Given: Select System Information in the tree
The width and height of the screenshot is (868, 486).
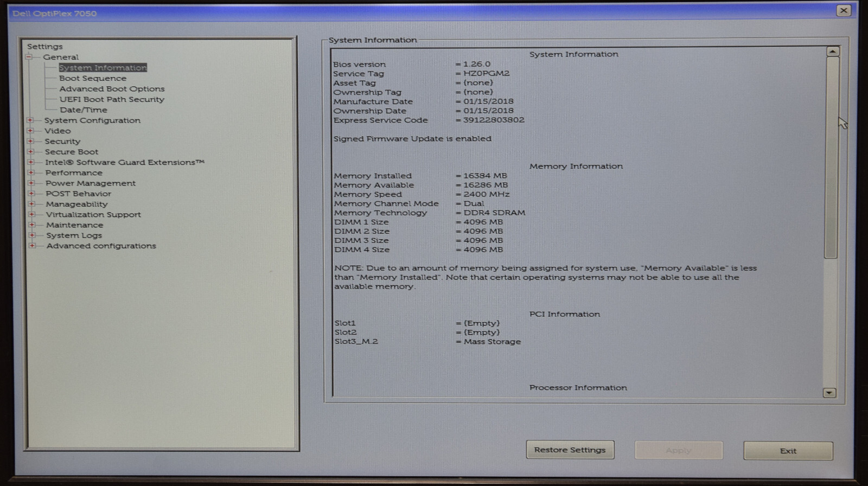Looking at the screenshot, I should (103, 68).
